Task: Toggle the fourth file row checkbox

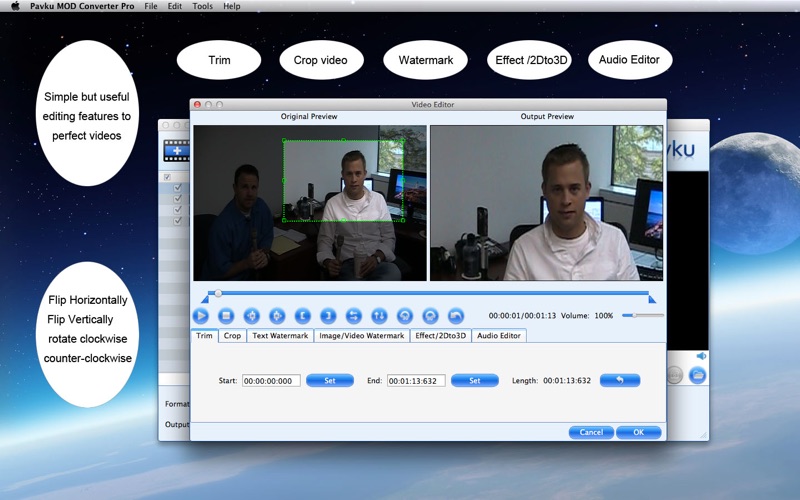Action: pyautogui.click(x=178, y=221)
